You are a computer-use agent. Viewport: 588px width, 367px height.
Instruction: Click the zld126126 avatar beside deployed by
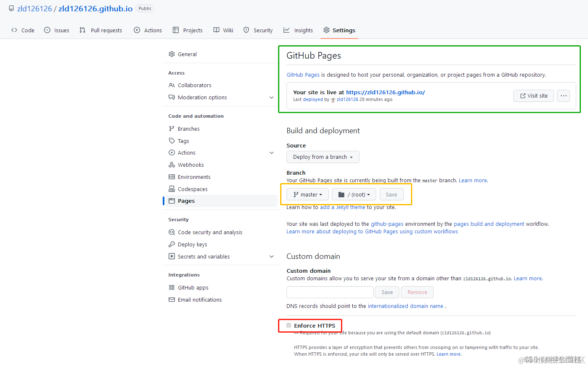[x=333, y=100]
